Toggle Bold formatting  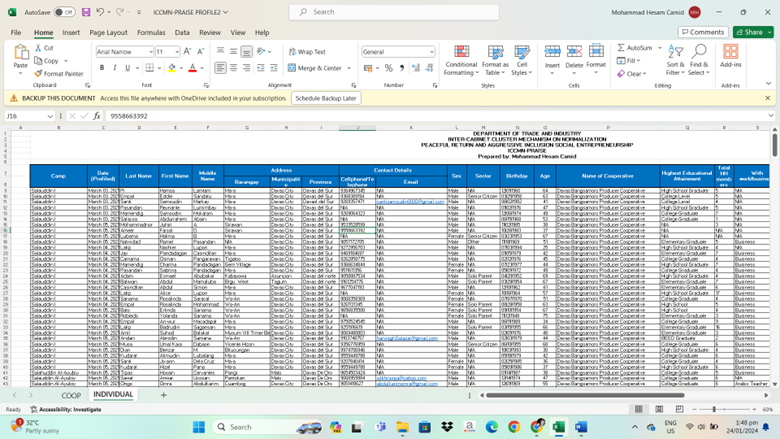click(x=101, y=68)
